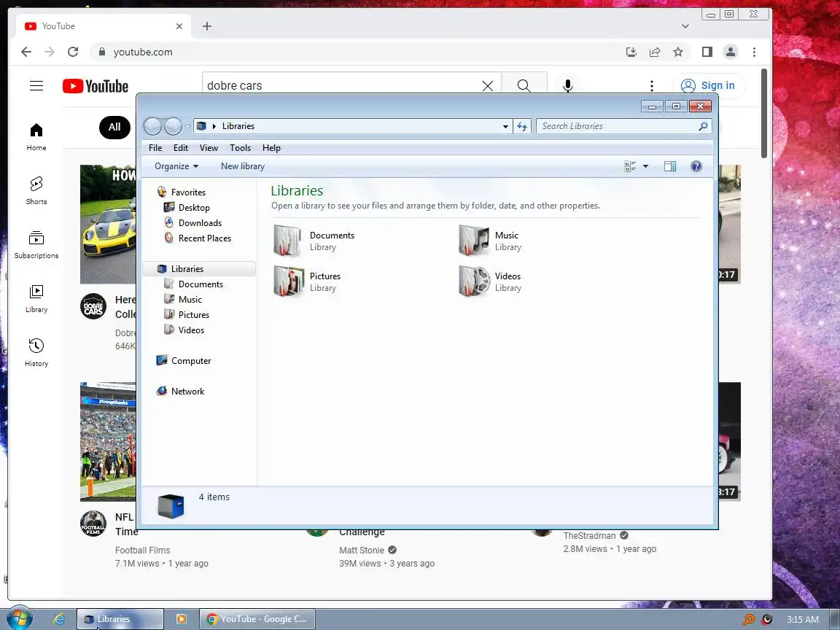
Task: Open the File menu
Action: (155, 148)
